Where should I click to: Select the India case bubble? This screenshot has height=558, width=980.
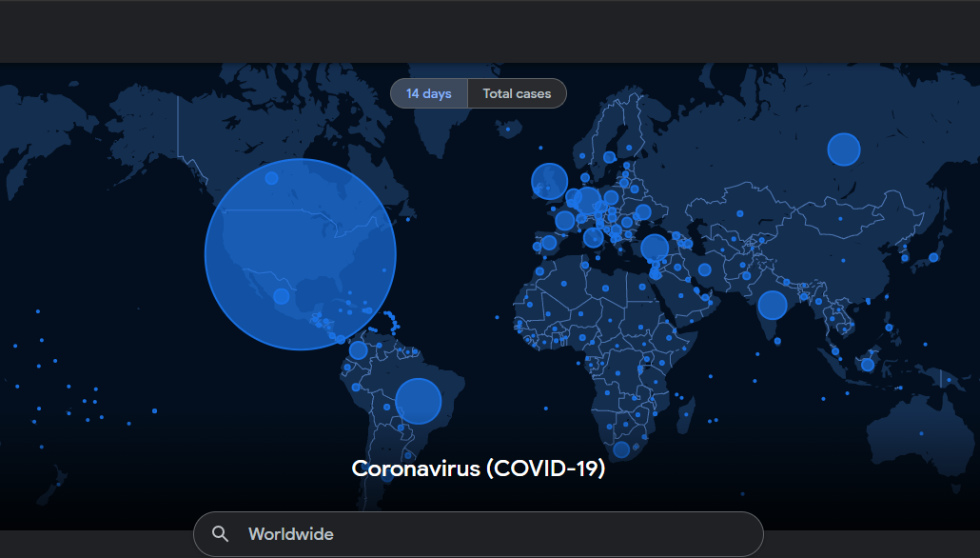[x=773, y=305]
